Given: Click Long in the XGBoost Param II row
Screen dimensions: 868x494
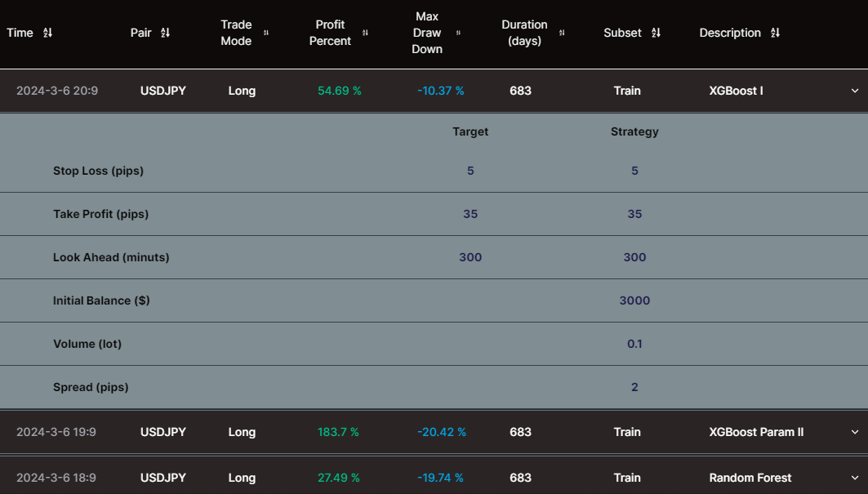Looking at the screenshot, I should pos(242,432).
